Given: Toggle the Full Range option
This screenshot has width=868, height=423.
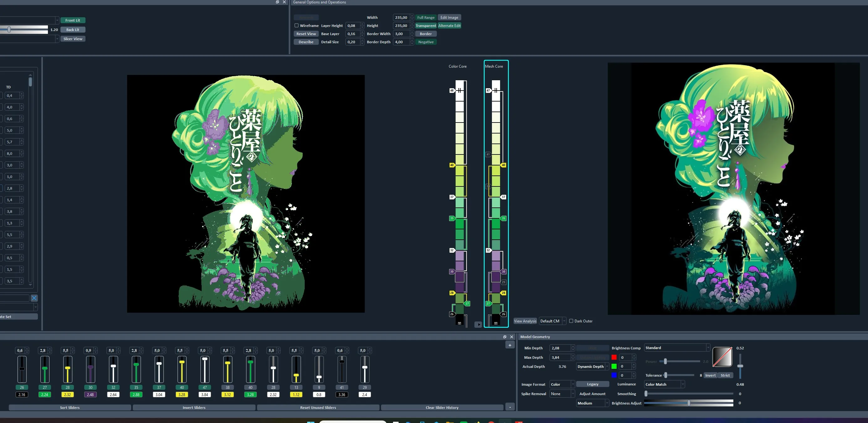Looking at the screenshot, I should point(426,18).
